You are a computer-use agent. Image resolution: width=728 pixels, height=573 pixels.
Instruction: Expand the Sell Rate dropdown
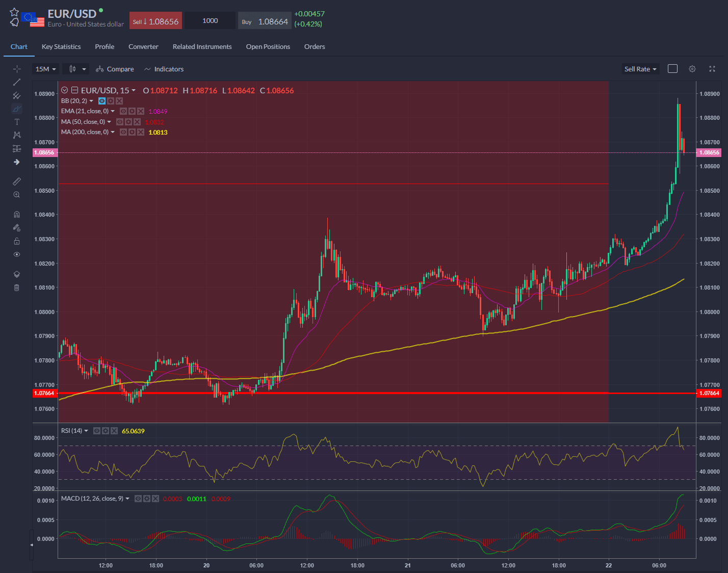(640, 69)
